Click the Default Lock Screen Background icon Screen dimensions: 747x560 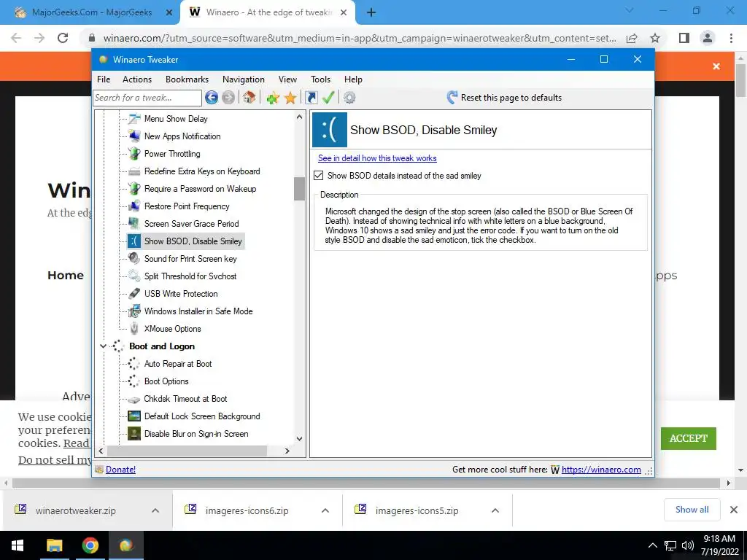point(134,416)
